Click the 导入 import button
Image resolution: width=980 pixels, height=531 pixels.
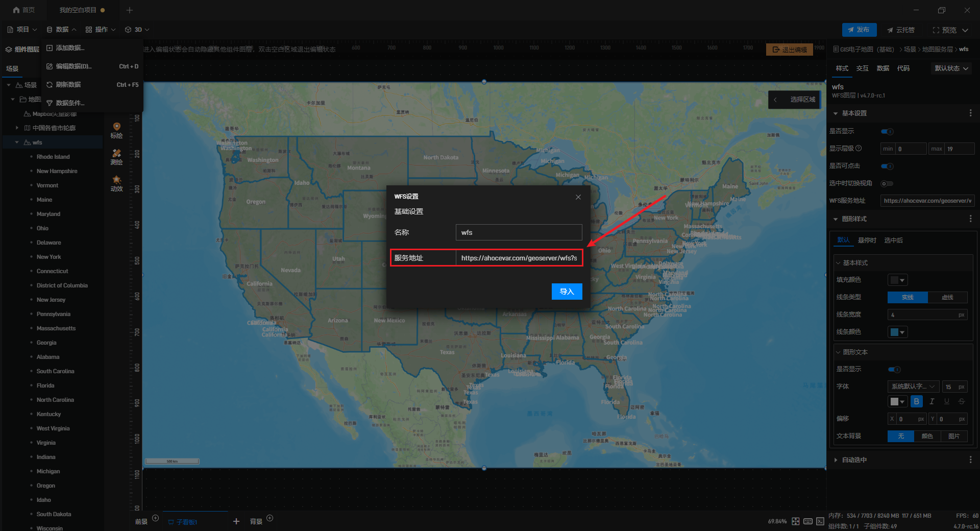(567, 292)
